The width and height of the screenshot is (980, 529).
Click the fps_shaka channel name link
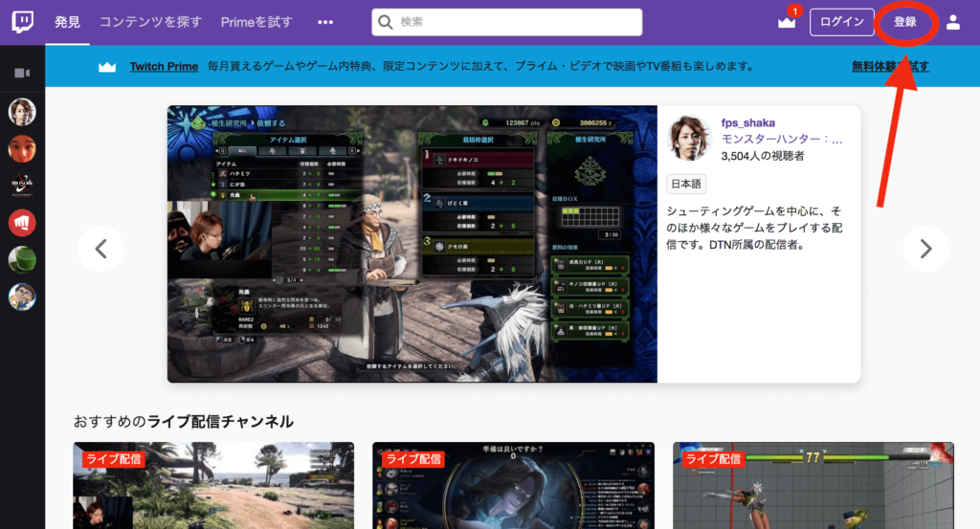click(x=748, y=123)
